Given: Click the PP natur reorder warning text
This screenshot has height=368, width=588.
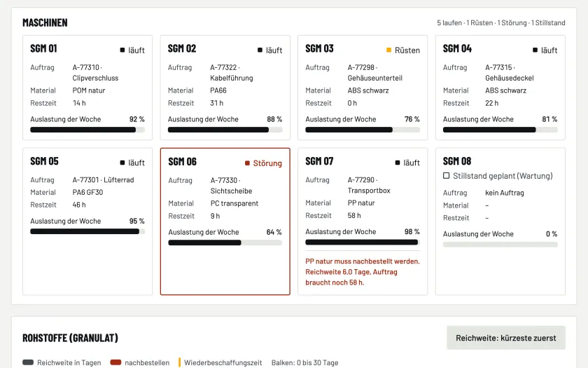Looking at the screenshot, I should (363, 272).
